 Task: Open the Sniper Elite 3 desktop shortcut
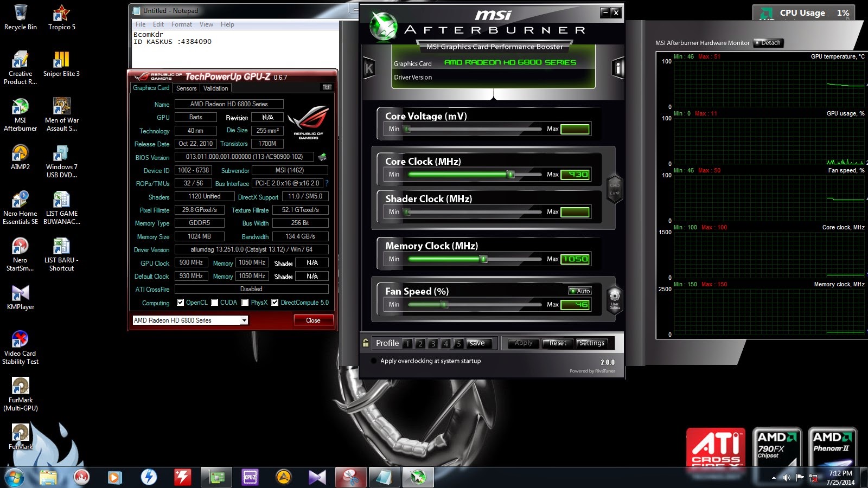[61, 63]
